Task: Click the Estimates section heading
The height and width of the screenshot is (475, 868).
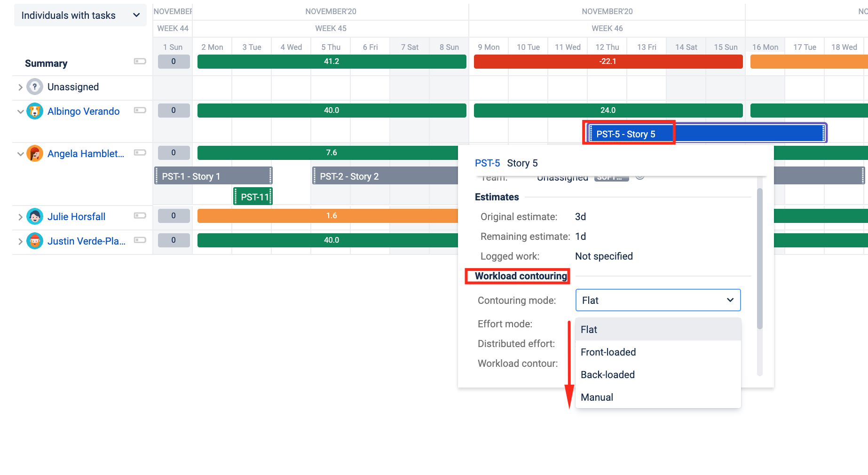Action: (x=497, y=197)
